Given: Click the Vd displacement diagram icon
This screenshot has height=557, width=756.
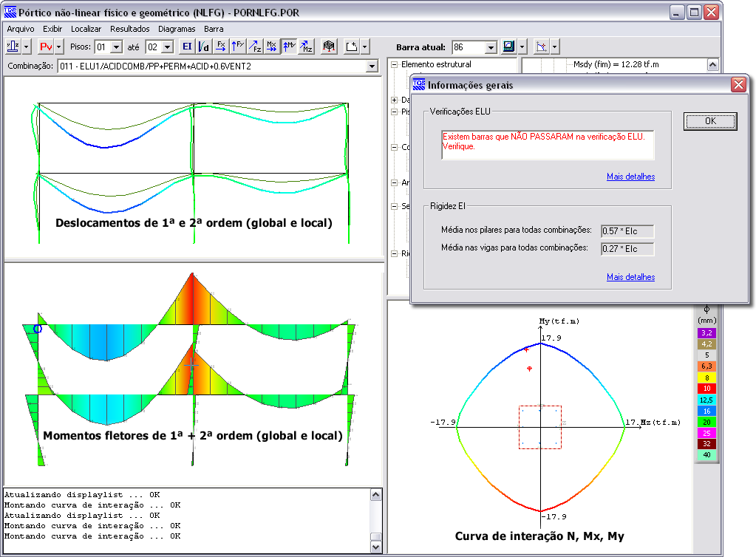Looking at the screenshot, I should (x=203, y=47).
